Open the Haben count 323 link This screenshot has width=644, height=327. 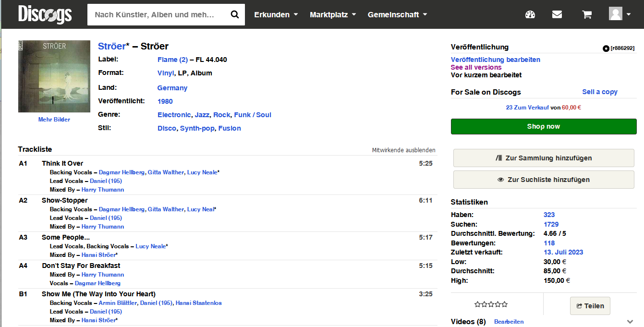(x=549, y=215)
